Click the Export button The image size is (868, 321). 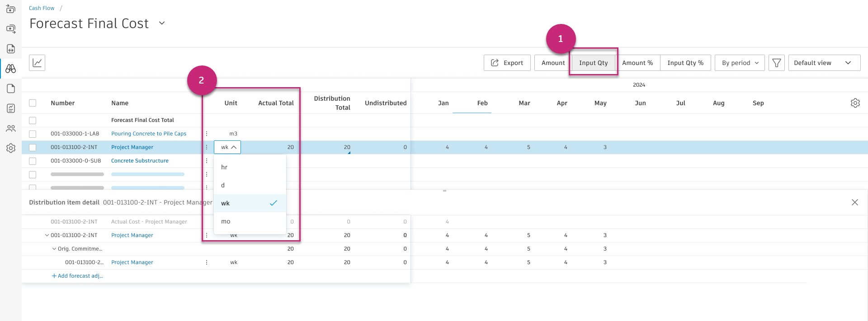507,63
